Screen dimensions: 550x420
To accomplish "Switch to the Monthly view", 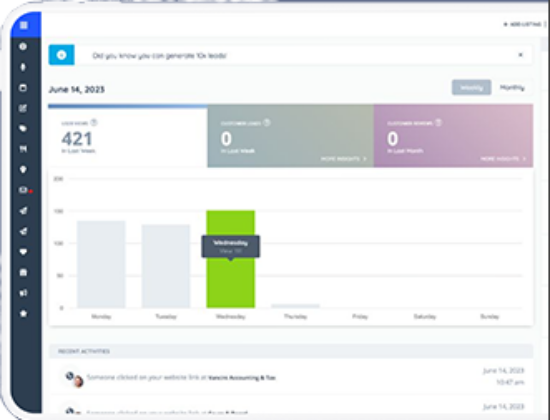I will [512, 87].
